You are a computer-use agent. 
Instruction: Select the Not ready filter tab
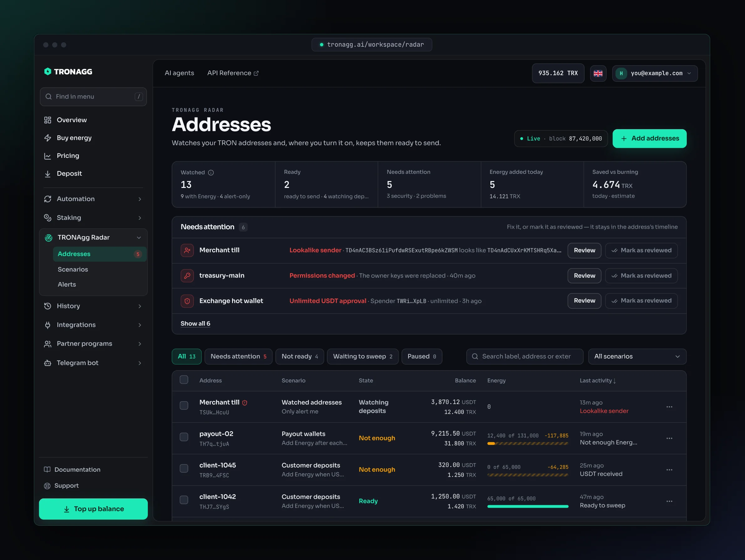coord(299,356)
